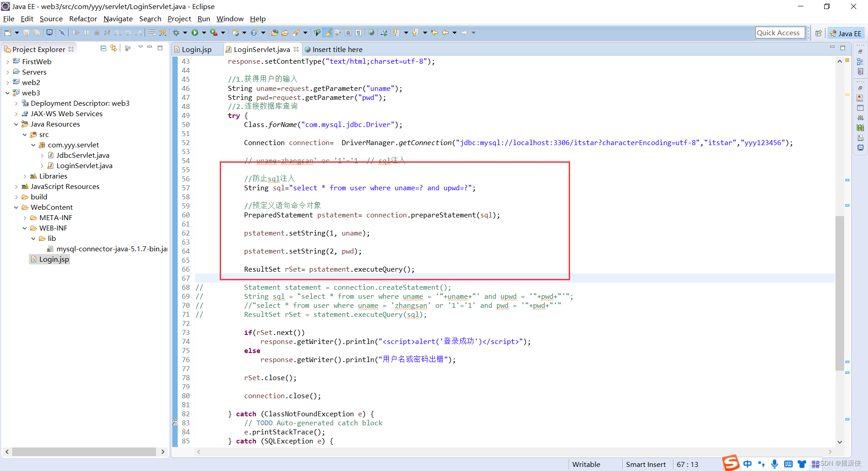Image resolution: width=868 pixels, height=471 pixels.
Task: Click the Search flashlight toolbar icon
Action: [296, 33]
